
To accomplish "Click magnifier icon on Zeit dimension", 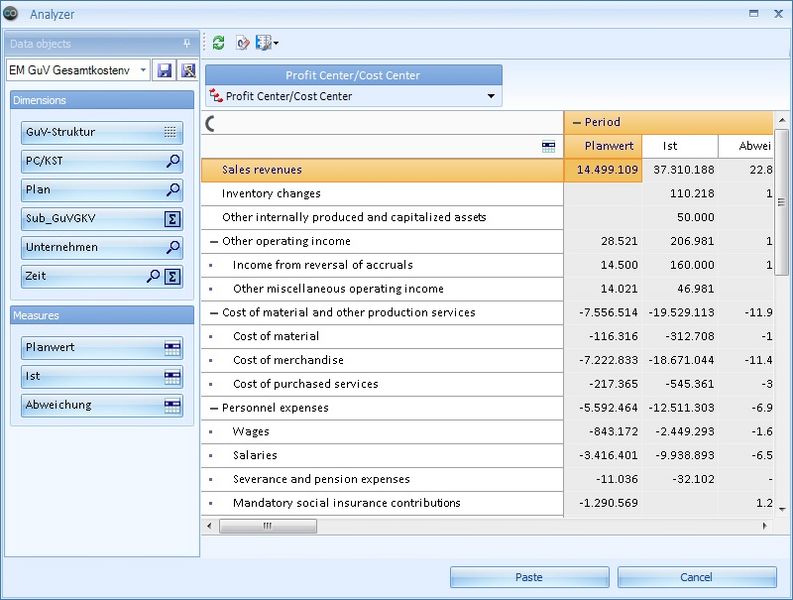I will (x=153, y=276).
